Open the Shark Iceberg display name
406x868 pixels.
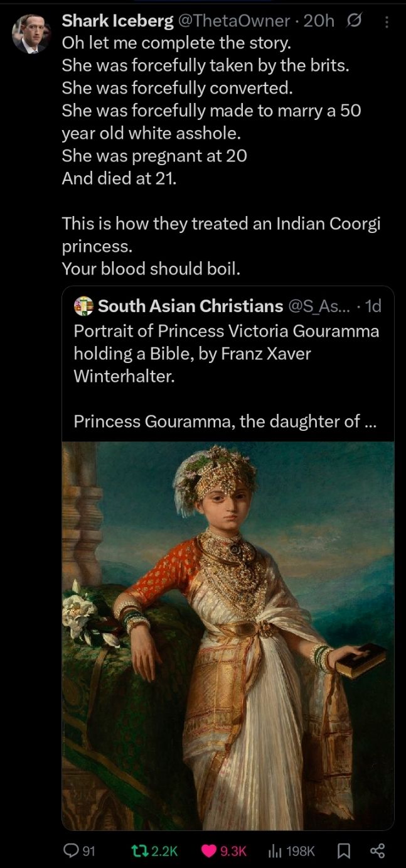(x=118, y=21)
